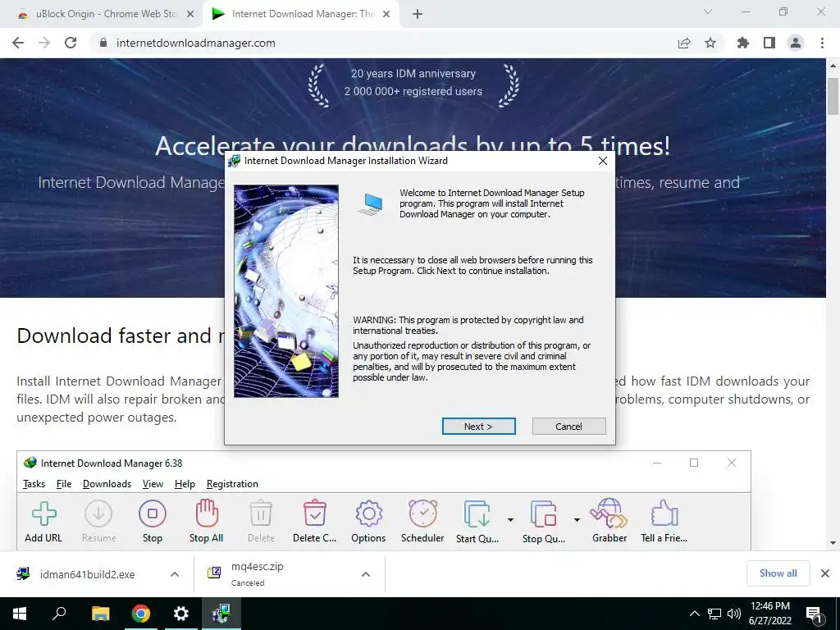Image resolution: width=840 pixels, height=630 pixels.
Task: Expand the Stop Queue dropdown arrow
Action: coord(577,519)
